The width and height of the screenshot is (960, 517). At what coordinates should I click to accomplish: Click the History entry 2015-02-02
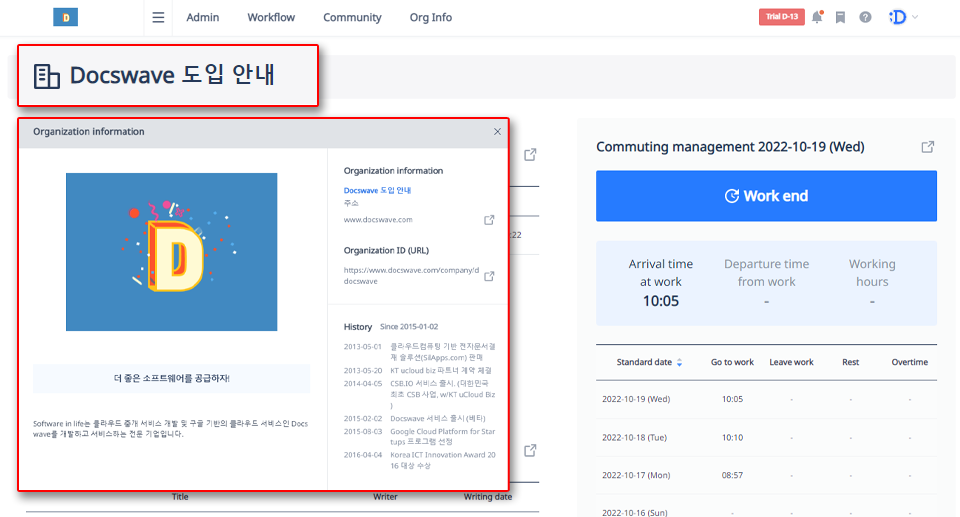pyautogui.click(x=414, y=418)
